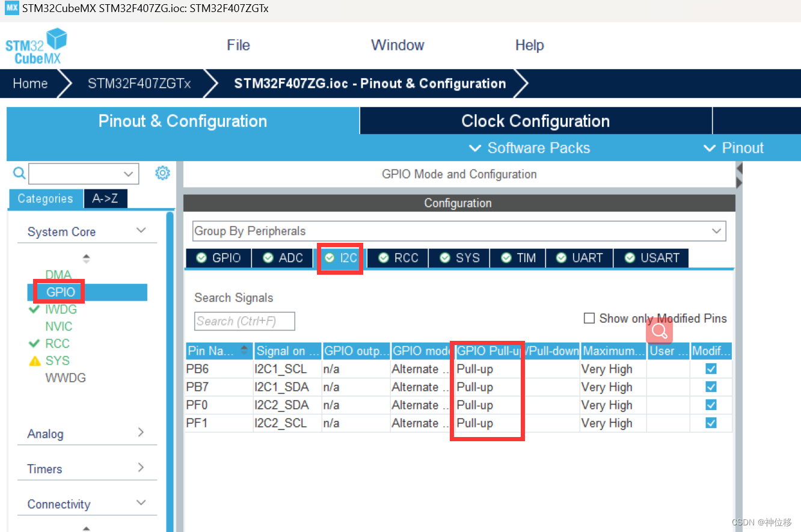Viewport: 801px width, 532px height.
Task: Click STM32F407ZG.ioc - Pinout & Configuration breadcrumb
Action: (370, 84)
